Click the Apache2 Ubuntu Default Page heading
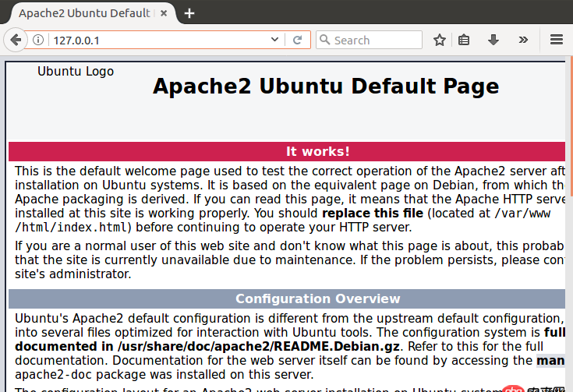The image size is (573, 392). click(326, 87)
